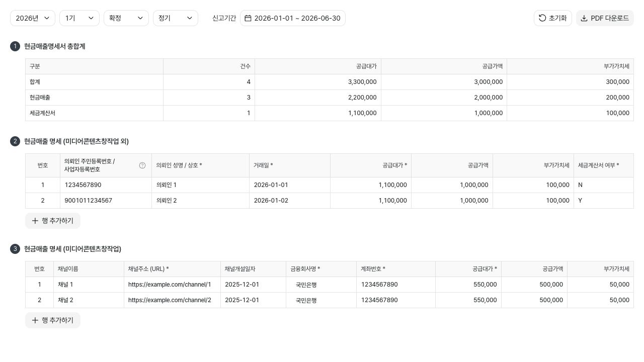This screenshot has height=362, width=644.
Task: Select the 금융회사명 국민은행 cell for 채널 1
Action: [321, 285]
